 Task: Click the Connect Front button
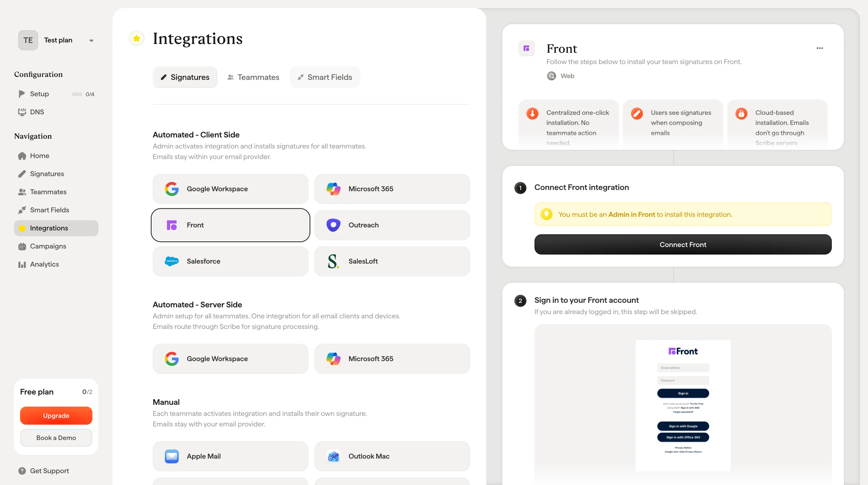(683, 244)
